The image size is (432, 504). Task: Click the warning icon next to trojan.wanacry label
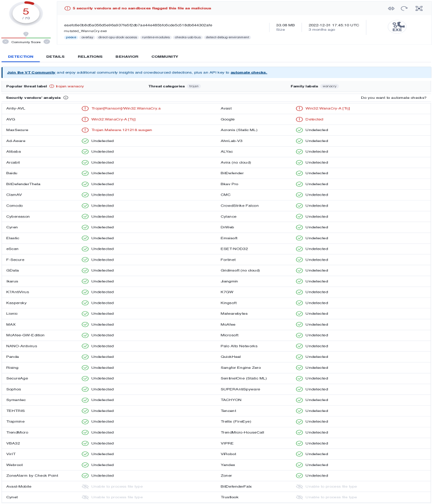tap(52, 86)
